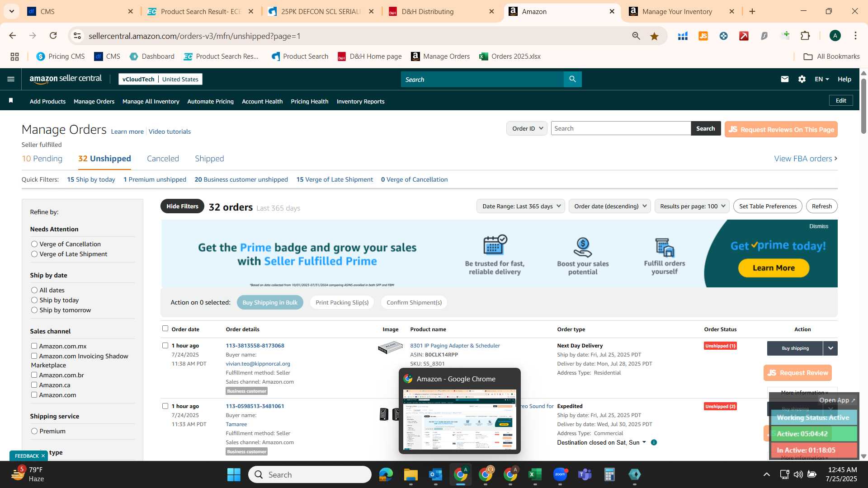
Task: Expand Destination closed on Sat, Sun arrow
Action: tap(644, 442)
